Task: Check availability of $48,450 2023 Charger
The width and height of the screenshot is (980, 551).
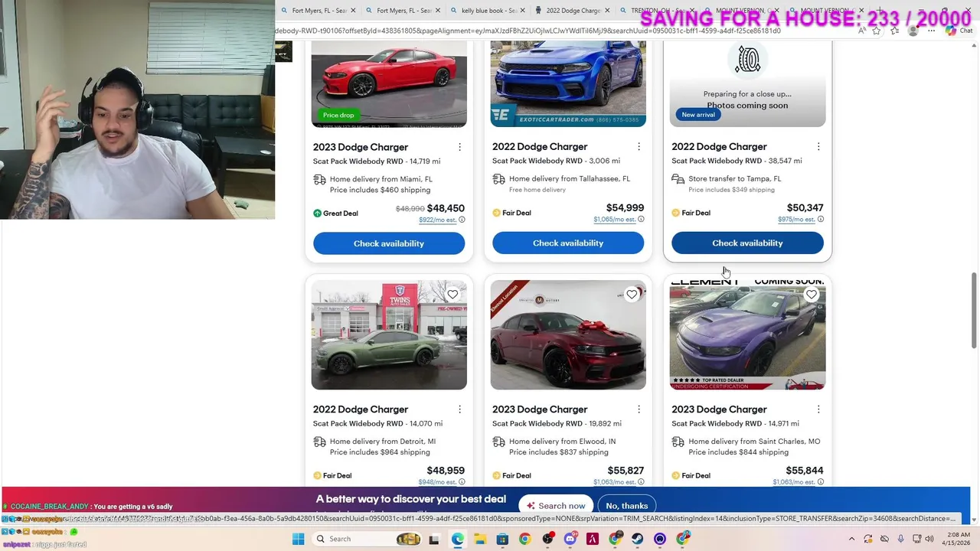Action: (389, 243)
